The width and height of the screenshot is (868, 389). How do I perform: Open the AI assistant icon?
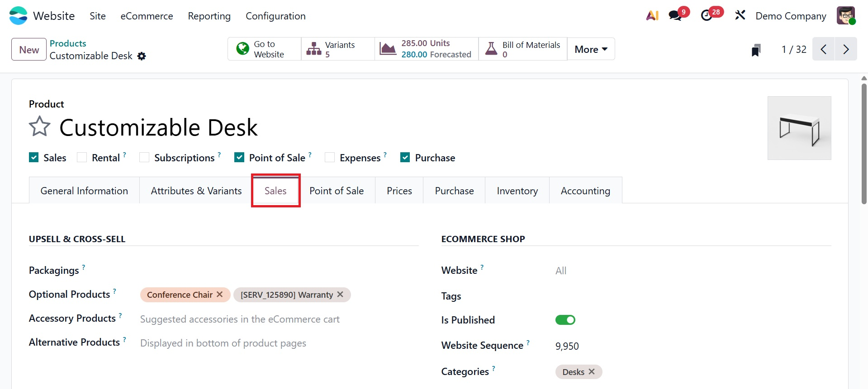point(652,16)
